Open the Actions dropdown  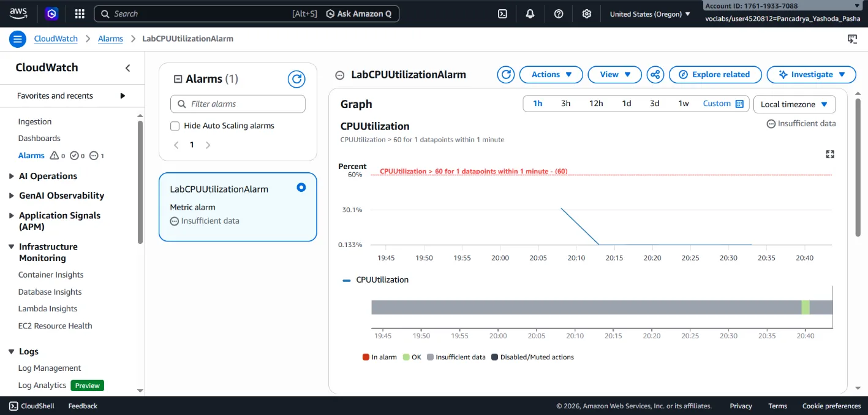(551, 75)
